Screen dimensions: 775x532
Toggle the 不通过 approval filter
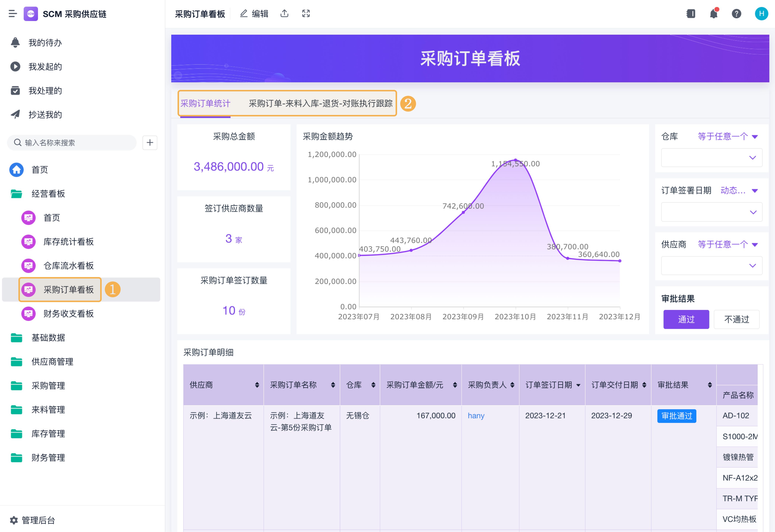[736, 319]
